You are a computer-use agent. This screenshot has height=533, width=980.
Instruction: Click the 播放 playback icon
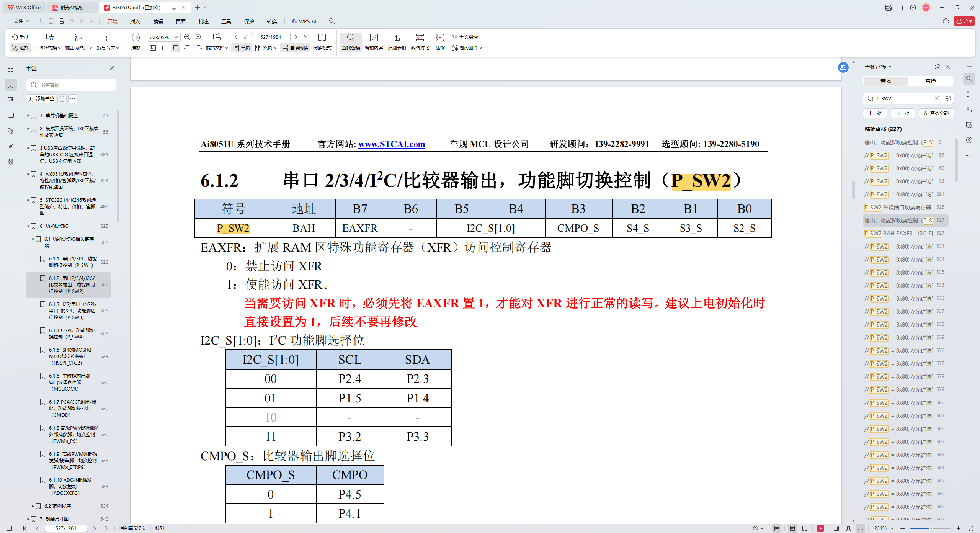[136, 37]
